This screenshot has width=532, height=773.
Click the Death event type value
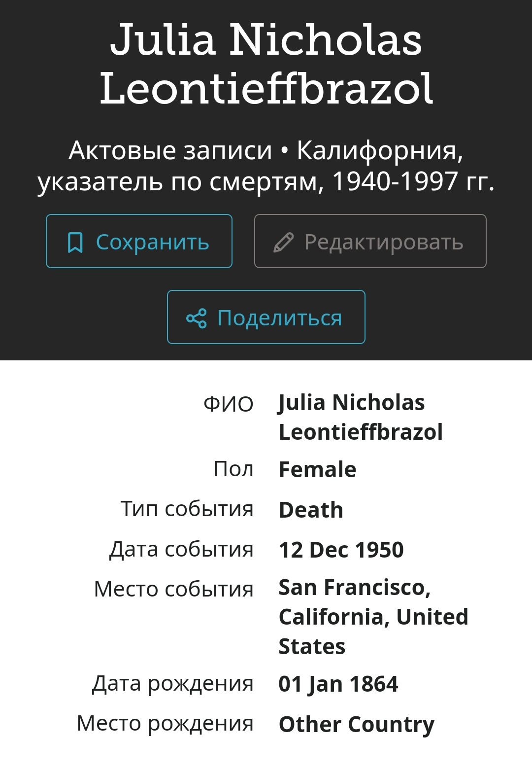pos(311,510)
